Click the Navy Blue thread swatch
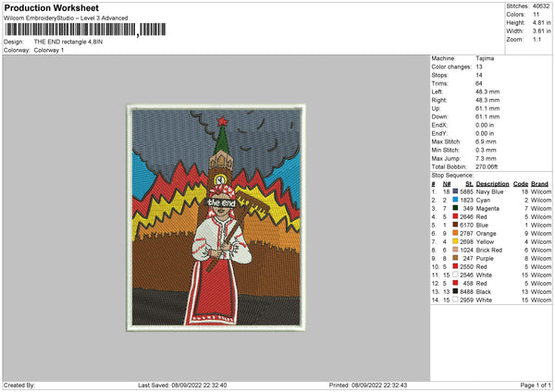555x392 pixels. tap(455, 191)
